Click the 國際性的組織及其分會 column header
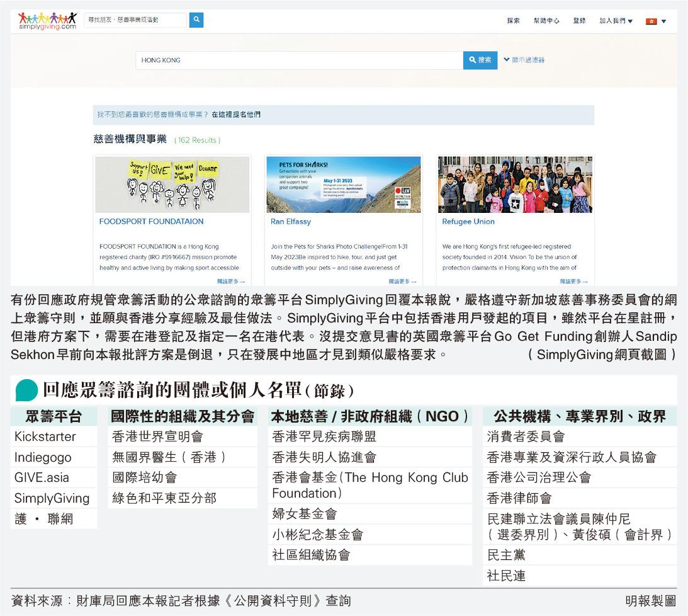This screenshot has width=688, height=616. pos(183,416)
